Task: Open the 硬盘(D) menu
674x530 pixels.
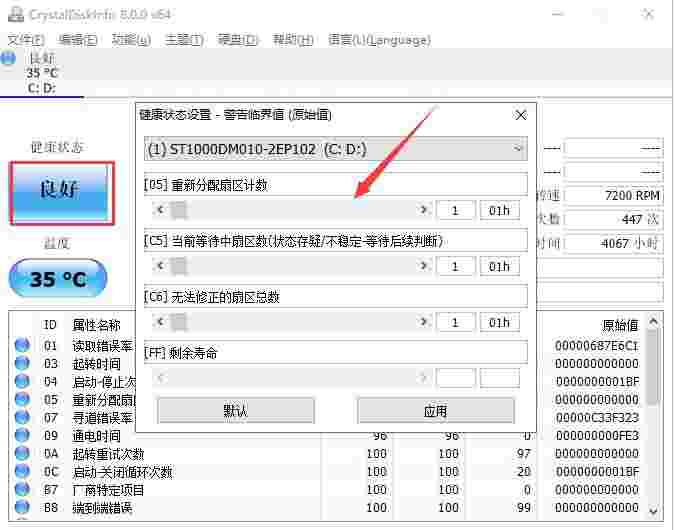Action: (x=238, y=40)
